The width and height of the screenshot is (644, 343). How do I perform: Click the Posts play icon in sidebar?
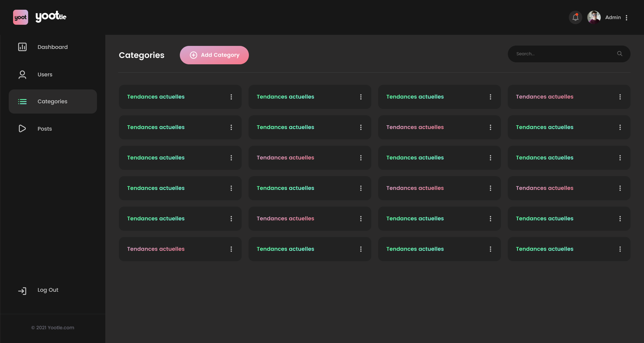click(x=22, y=129)
